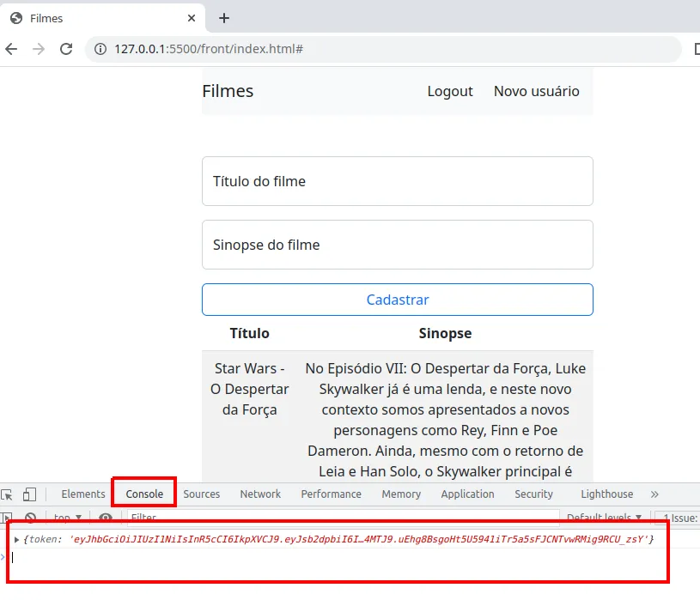This screenshot has width=700, height=600.
Task: Show more DevTools tabs chevron
Action: click(654, 494)
